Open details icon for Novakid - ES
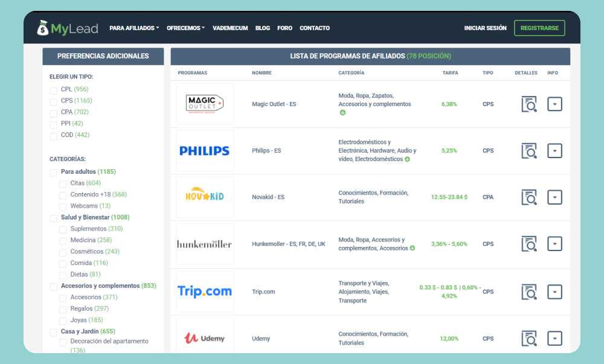The width and height of the screenshot is (604, 364). click(x=529, y=197)
